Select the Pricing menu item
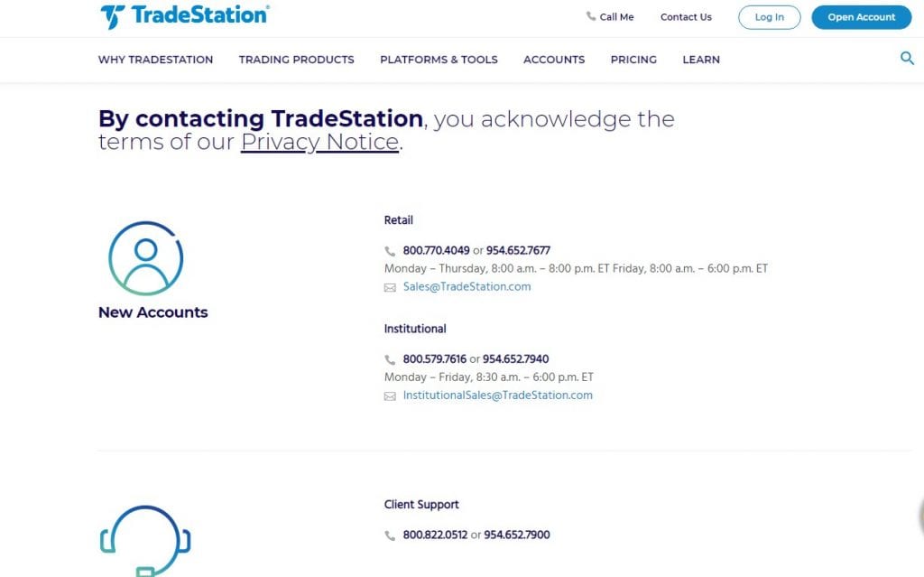The height and width of the screenshot is (577, 924). pyautogui.click(x=633, y=60)
